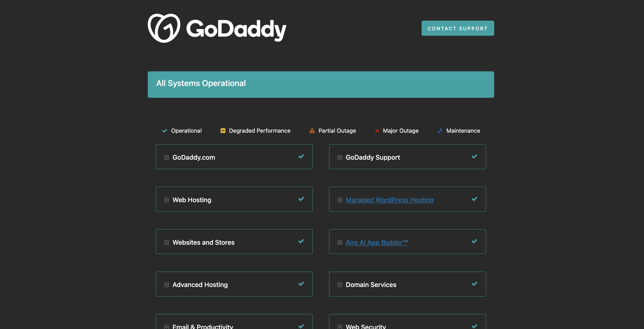Click the Operational legend check icon

(x=165, y=131)
